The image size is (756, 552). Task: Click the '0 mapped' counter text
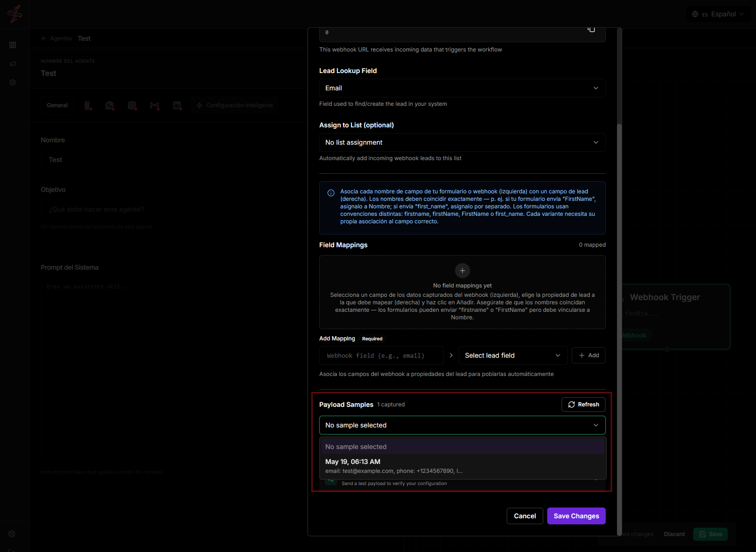592,245
